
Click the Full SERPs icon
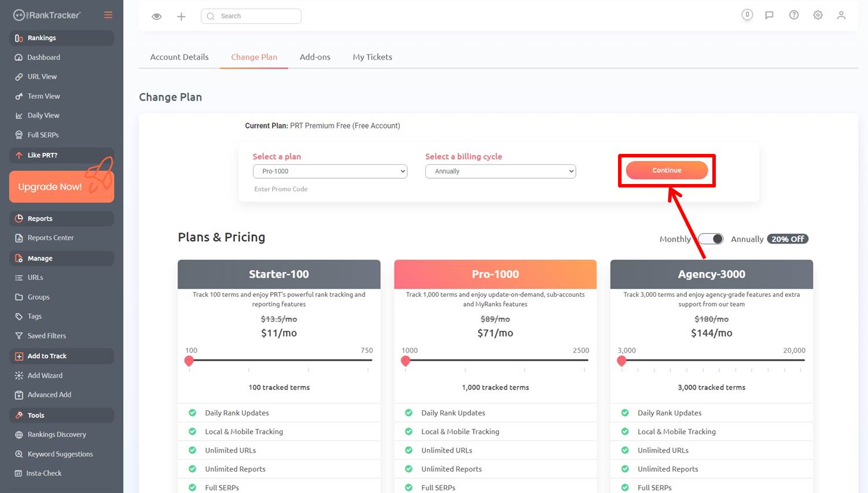pyautogui.click(x=19, y=135)
